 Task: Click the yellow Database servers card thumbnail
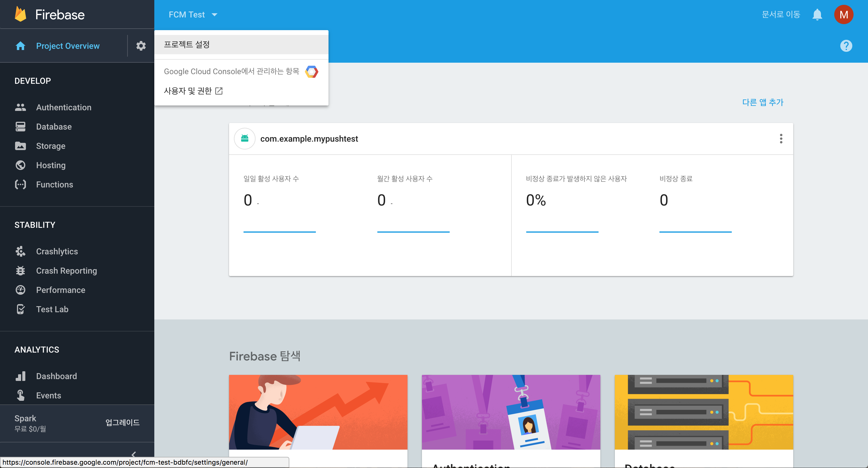click(703, 412)
